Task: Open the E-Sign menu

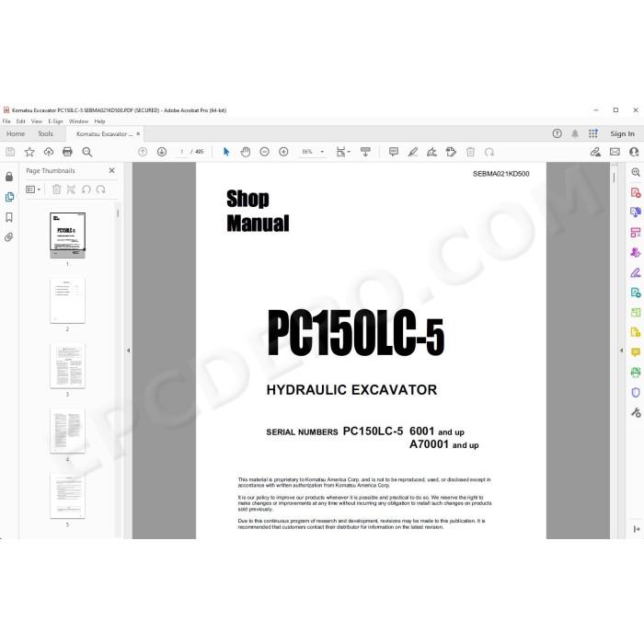Action: click(x=55, y=121)
